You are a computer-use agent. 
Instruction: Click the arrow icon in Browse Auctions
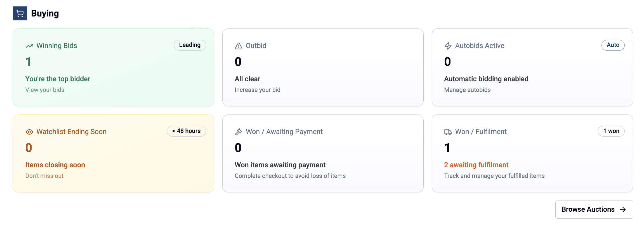623,209
